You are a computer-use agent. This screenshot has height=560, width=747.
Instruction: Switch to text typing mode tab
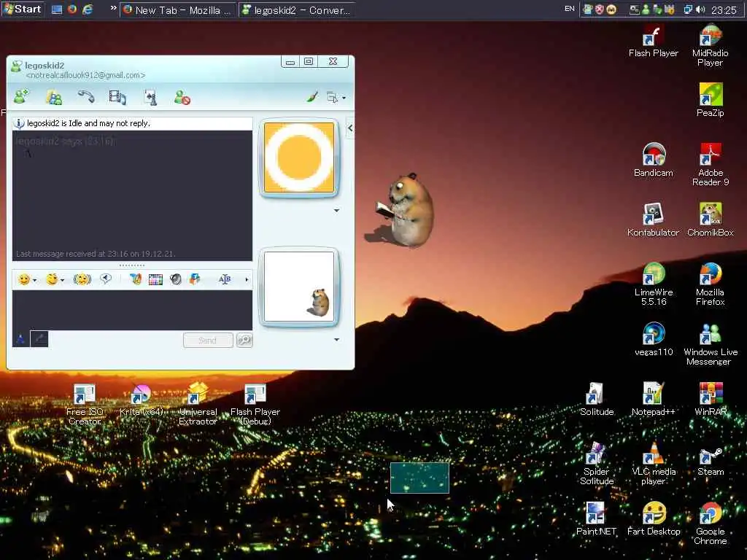click(21, 339)
